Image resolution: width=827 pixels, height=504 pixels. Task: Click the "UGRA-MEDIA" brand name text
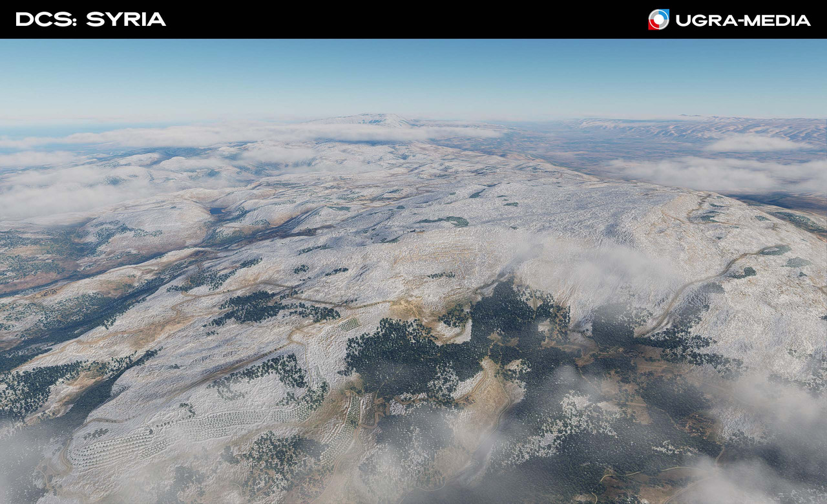pos(743,20)
